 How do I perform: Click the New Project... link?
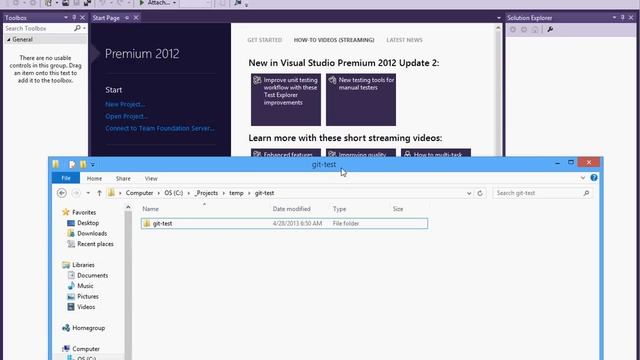point(125,104)
